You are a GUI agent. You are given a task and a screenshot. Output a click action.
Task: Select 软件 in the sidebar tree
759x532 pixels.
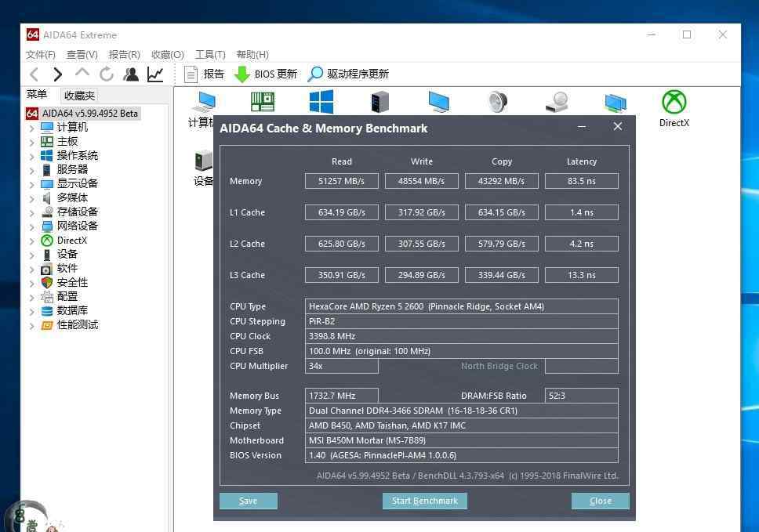(67, 269)
